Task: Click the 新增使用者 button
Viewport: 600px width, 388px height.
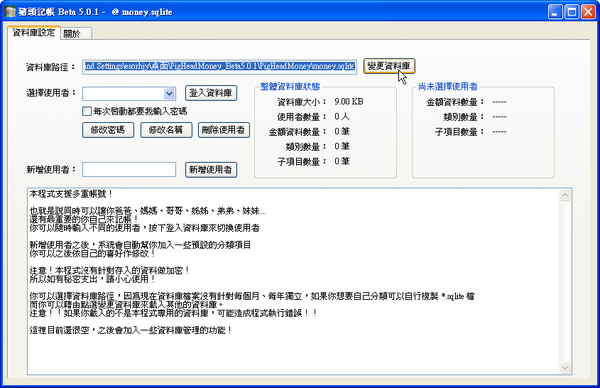Action: tap(211, 170)
